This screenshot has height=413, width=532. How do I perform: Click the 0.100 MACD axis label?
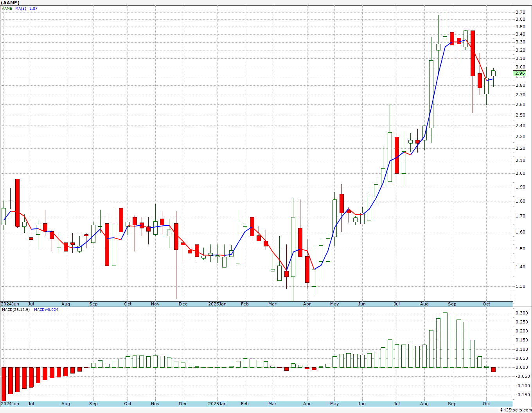521,350
